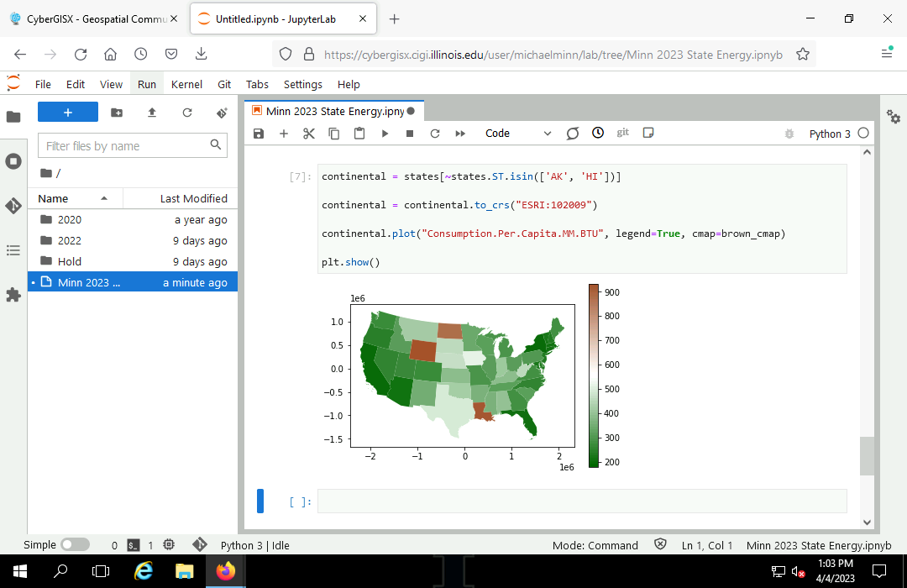This screenshot has width=907, height=588.
Task: Enable the debugger bug icon
Action: pyautogui.click(x=789, y=134)
